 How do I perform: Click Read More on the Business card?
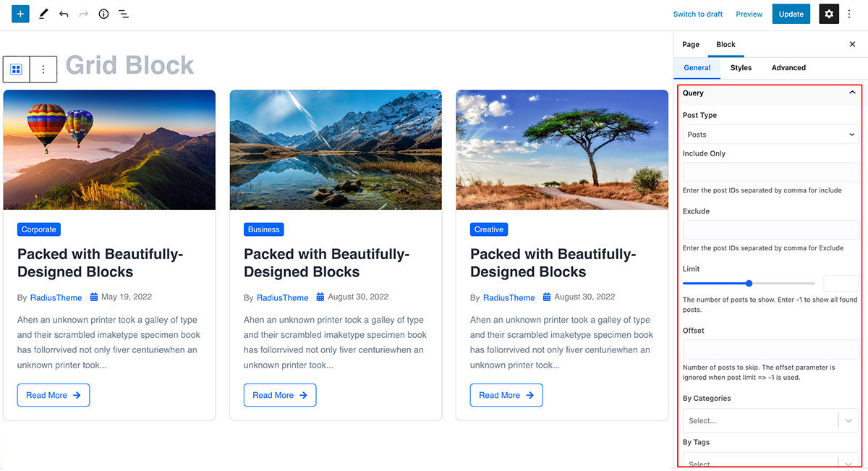[x=280, y=395]
